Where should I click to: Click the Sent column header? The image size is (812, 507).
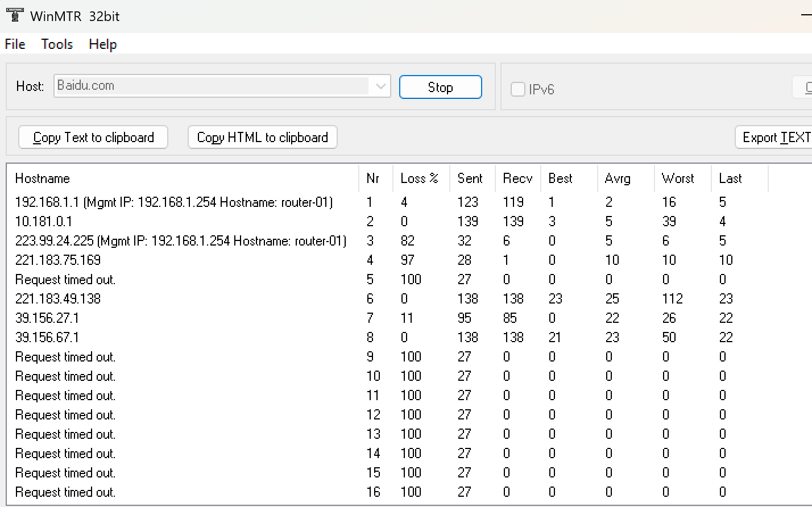pos(473,178)
